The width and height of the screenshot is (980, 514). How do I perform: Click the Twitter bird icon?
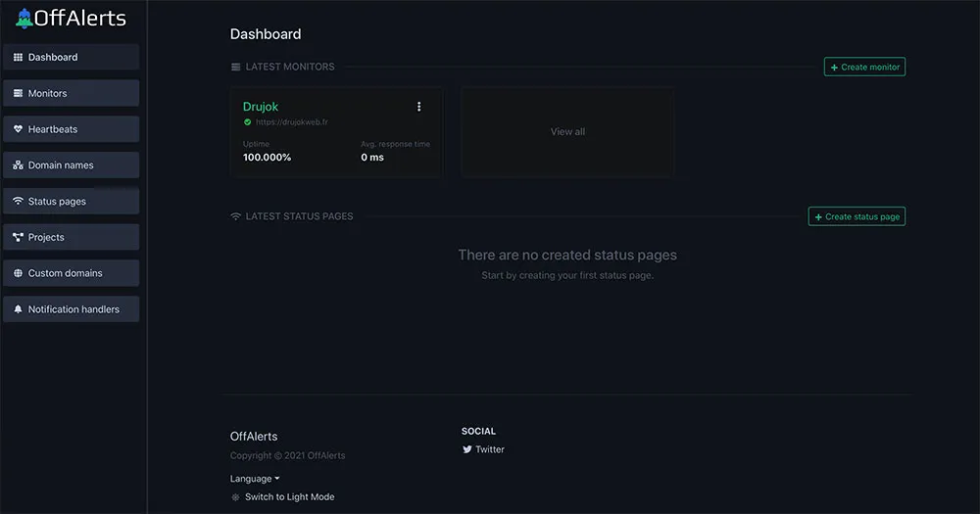[x=466, y=449]
